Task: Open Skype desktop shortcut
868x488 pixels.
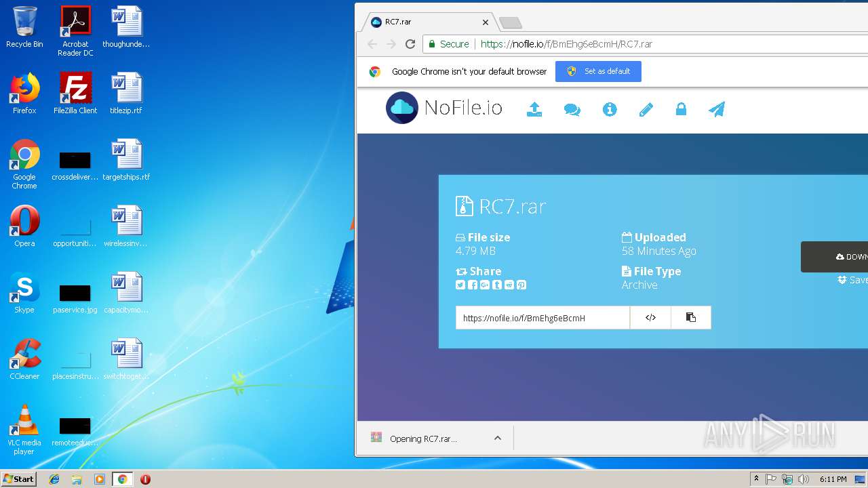Action: (x=24, y=292)
